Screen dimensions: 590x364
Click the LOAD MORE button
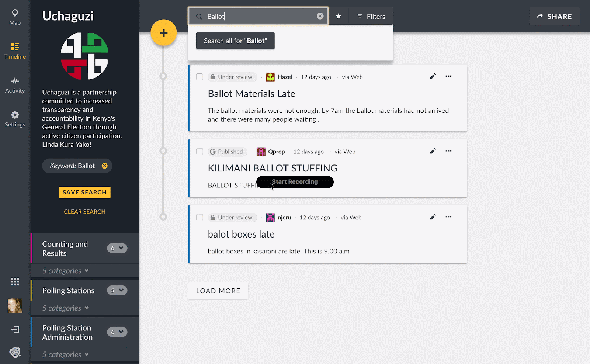coord(218,291)
